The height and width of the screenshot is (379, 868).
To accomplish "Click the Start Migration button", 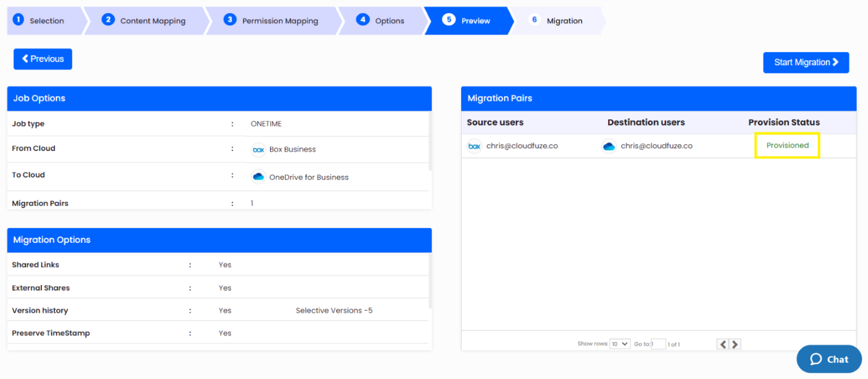I will point(806,62).
